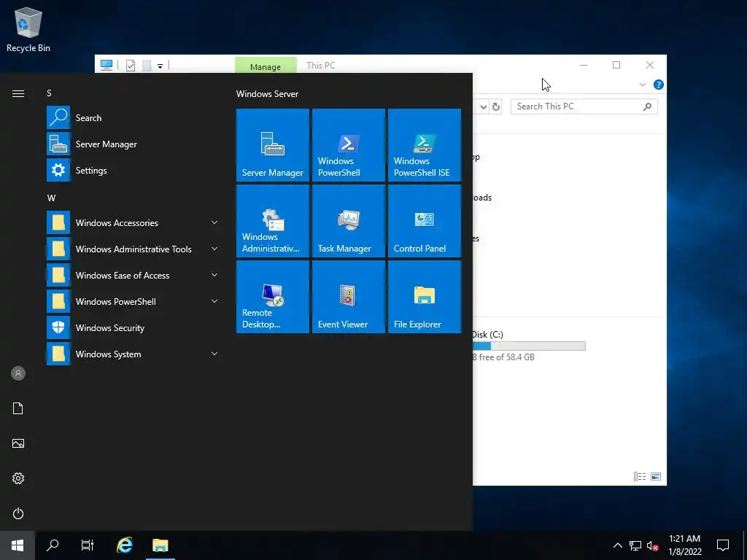
Task: Open Search from the app list
Action: pos(133,117)
